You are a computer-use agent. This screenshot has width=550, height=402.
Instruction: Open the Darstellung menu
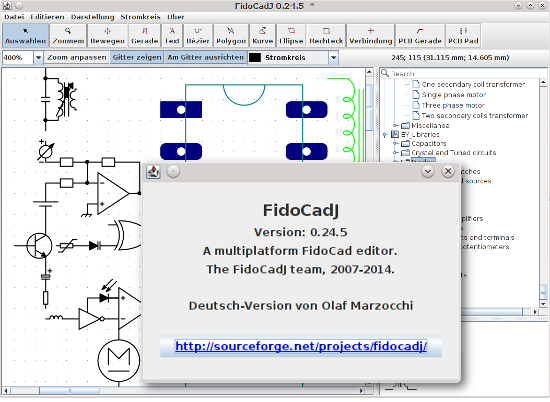coord(92,17)
